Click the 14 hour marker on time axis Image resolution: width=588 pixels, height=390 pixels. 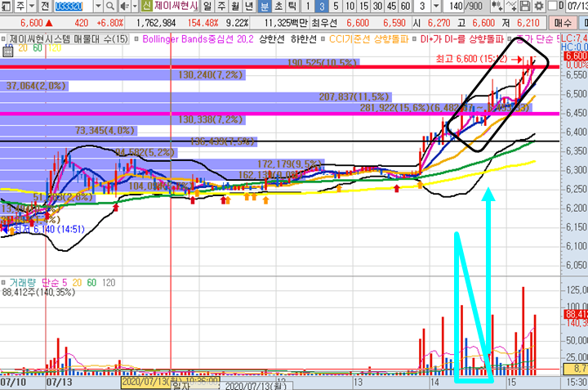pos(434,383)
